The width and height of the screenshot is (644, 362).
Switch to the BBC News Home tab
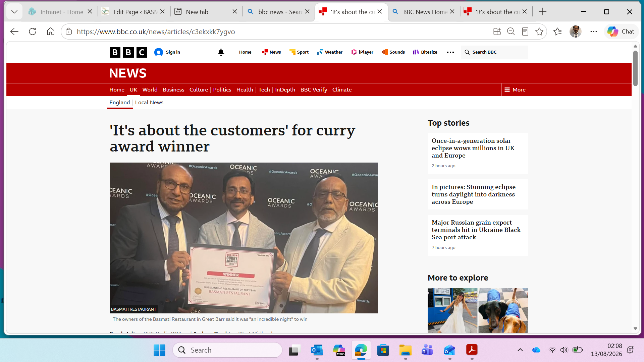[x=423, y=12]
